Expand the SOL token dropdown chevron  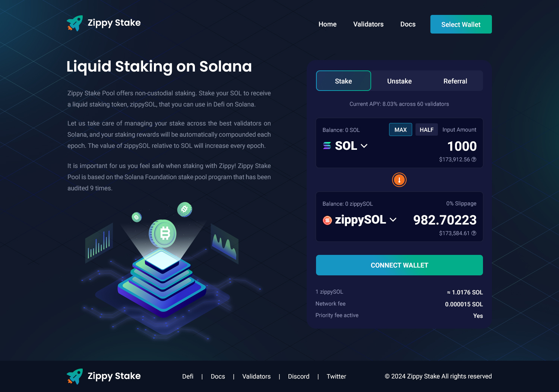coord(364,146)
